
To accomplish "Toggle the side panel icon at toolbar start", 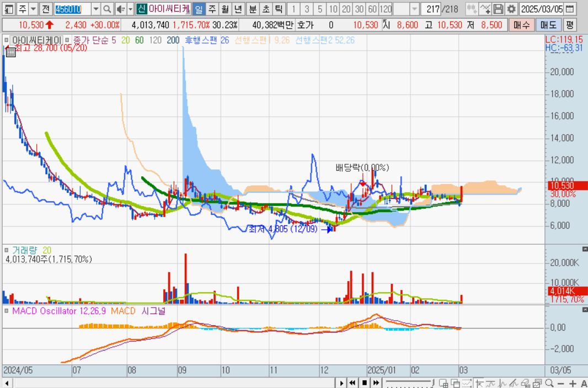I will pyautogui.click(x=9, y=9).
